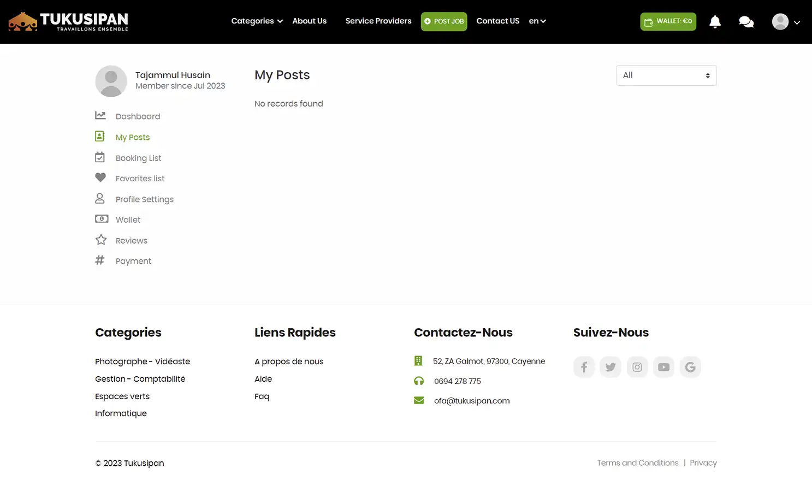
Task: Click the Wallet sidebar icon
Action: pyautogui.click(x=102, y=218)
